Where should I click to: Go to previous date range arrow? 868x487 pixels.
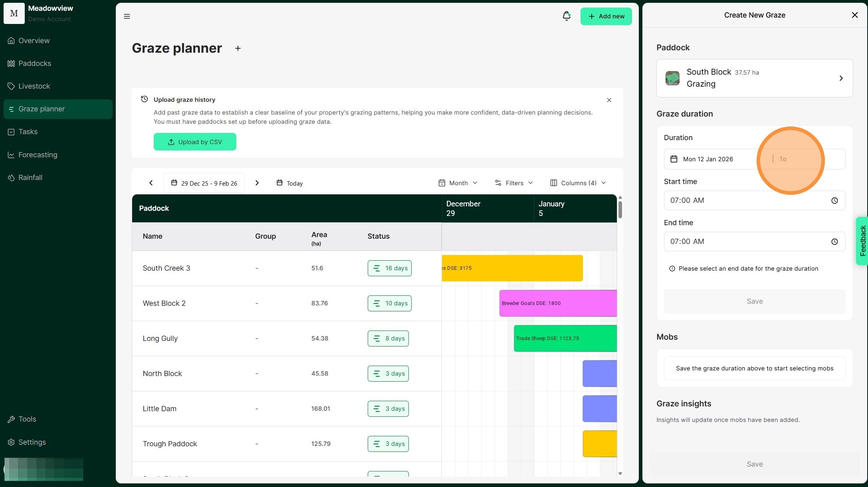tap(151, 183)
